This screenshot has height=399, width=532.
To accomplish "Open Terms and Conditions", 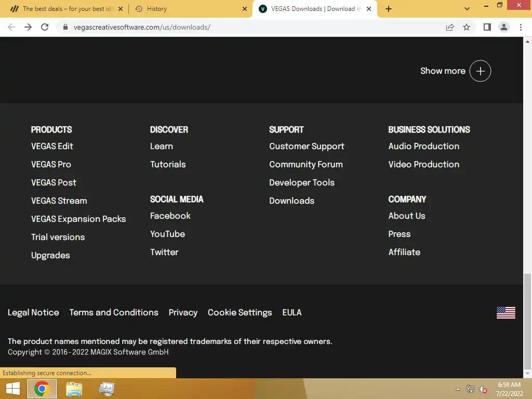I will (114, 312).
